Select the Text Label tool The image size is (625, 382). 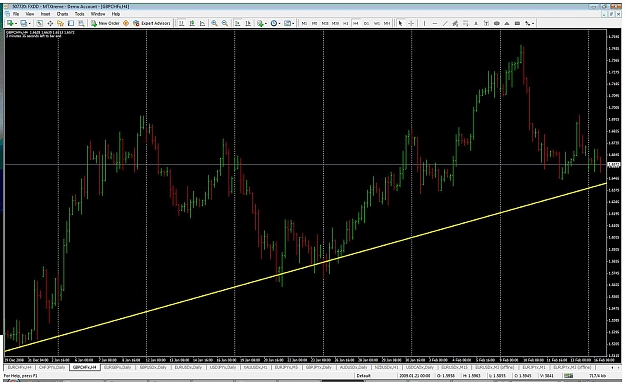486,23
